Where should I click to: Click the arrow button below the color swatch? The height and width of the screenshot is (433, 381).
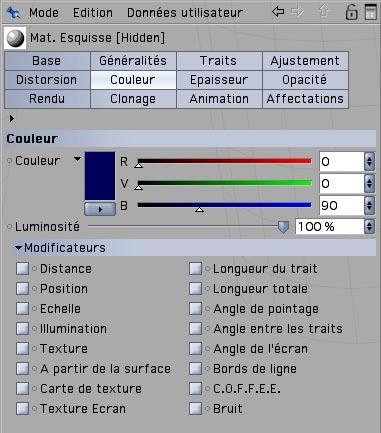100,209
